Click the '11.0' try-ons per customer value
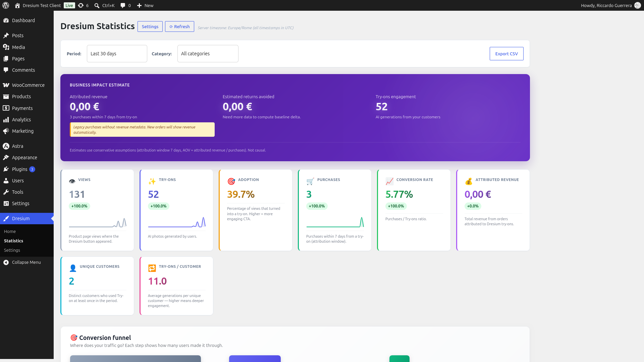Viewport: 644px width, 362px height. 157,281
